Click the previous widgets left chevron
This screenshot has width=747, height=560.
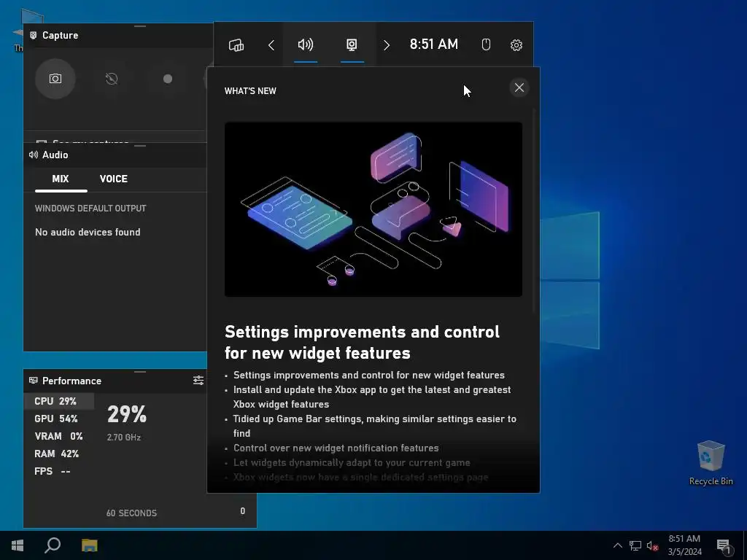click(271, 45)
